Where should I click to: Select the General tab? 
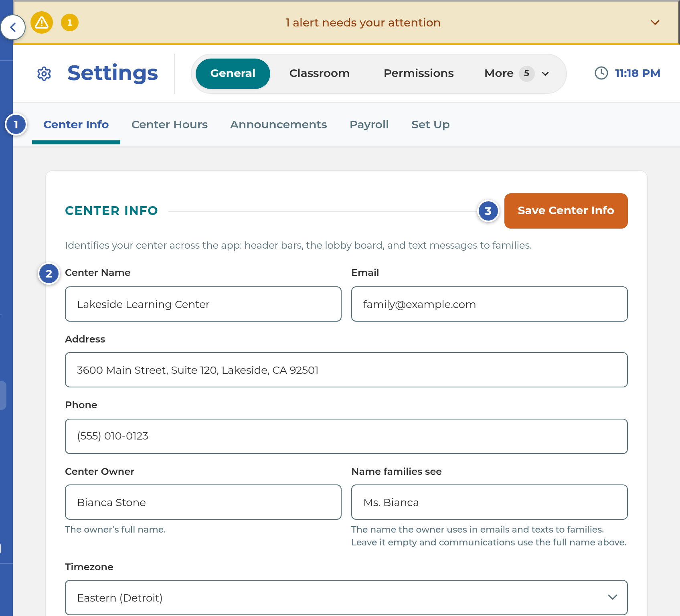[x=233, y=73]
